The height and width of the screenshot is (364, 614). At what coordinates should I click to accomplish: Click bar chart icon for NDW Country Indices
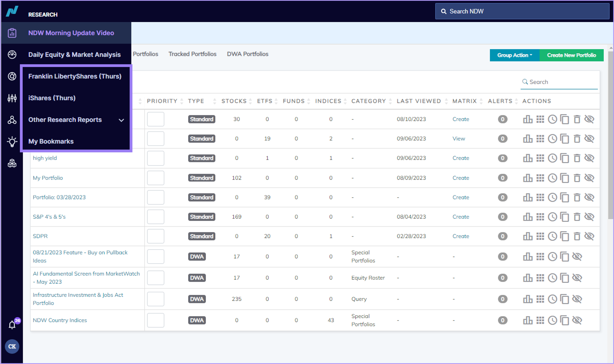(x=528, y=320)
